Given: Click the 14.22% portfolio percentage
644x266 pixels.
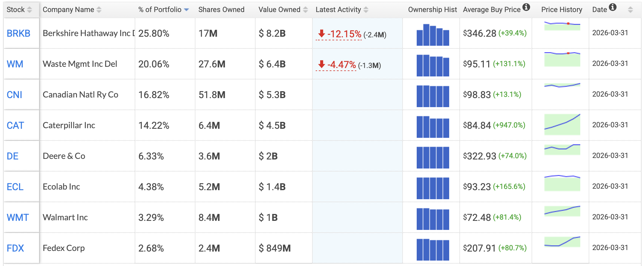Looking at the screenshot, I should pos(154,125).
